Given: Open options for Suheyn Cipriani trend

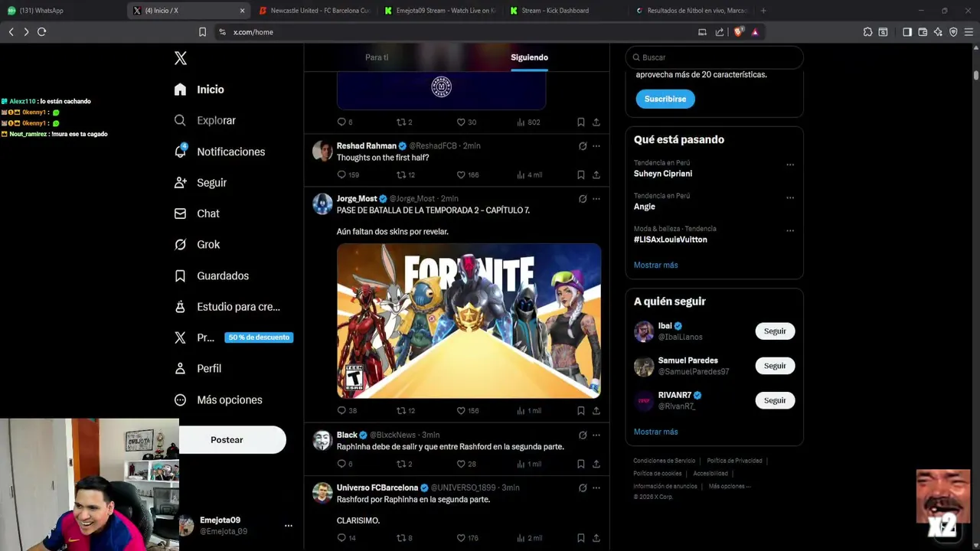Looking at the screenshot, I should coord(790,165).
